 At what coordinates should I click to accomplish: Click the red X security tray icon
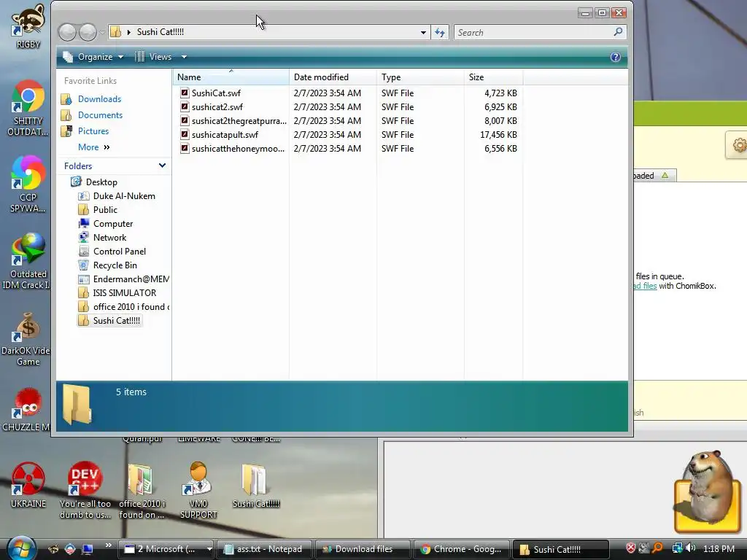coord(631,548)
